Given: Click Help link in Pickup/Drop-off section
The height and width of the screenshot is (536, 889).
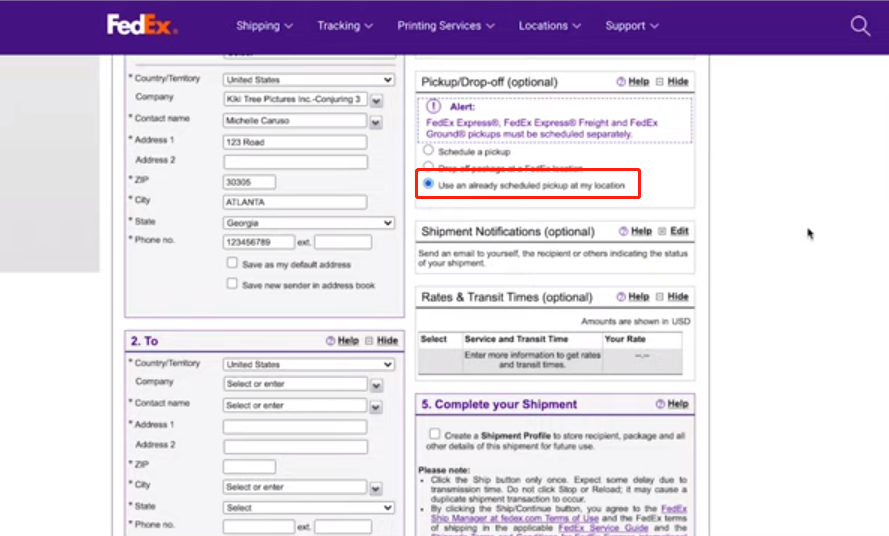Looking at the screenshot, I should 638,82.
